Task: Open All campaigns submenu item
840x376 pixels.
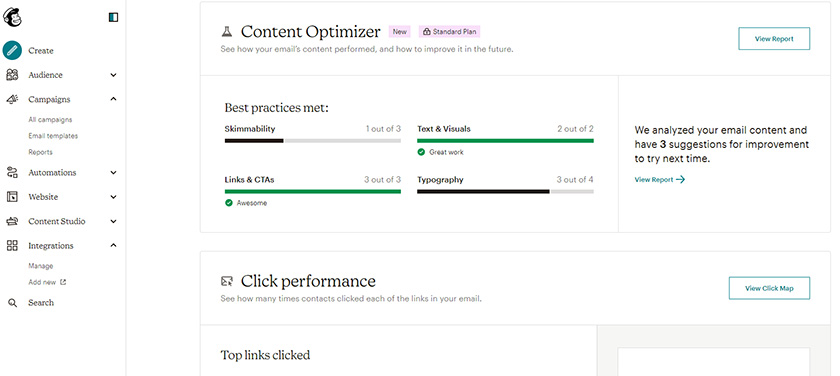Action: coord(50,120)
